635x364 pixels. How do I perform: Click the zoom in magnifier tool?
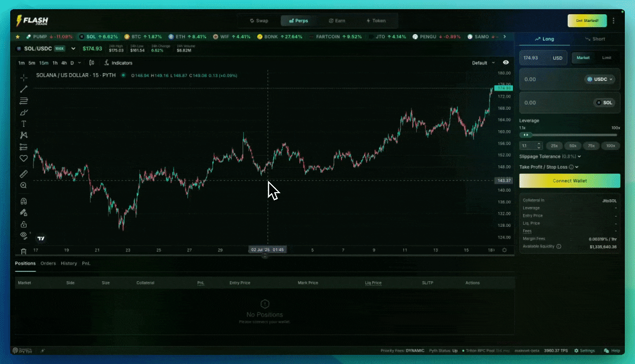tap(23, 186)
